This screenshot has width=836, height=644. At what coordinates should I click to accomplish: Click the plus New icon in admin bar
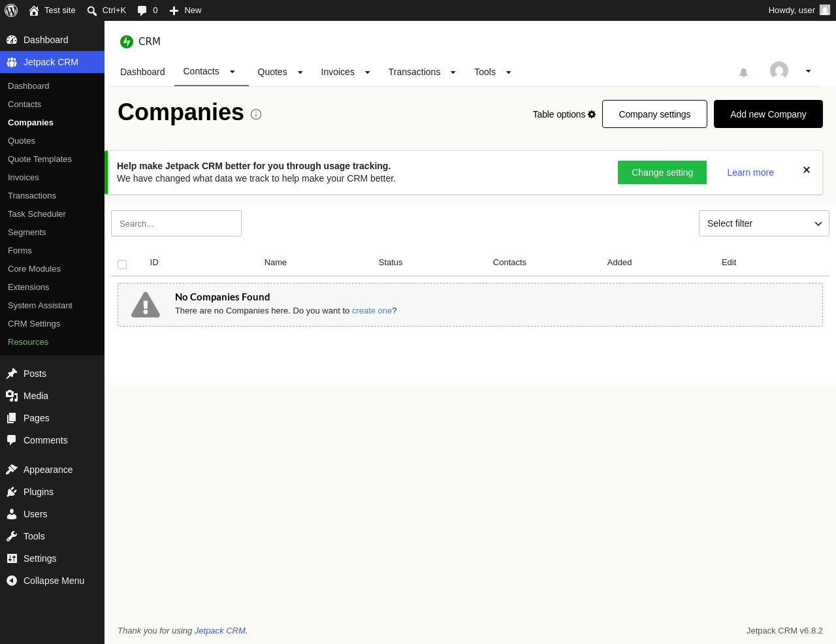tap(174, 10)
